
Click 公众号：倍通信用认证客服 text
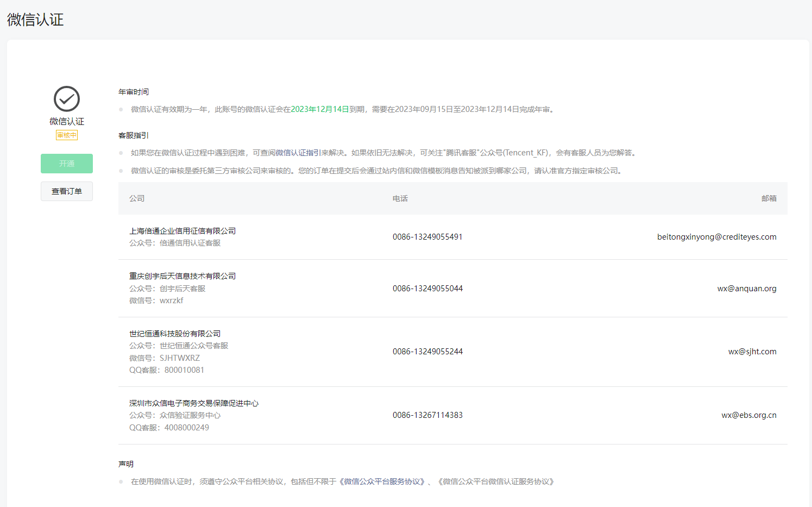point(175,243)
